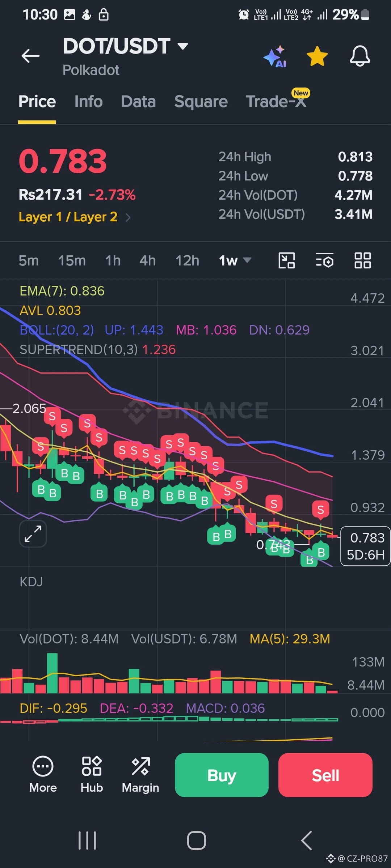Toggle the yellow favorite star
391x868 pixels.
tap(317, 56)
